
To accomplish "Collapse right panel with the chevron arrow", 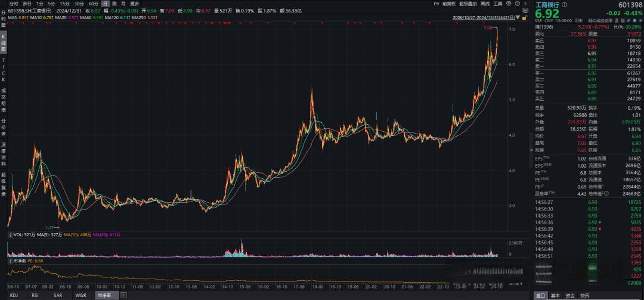I will coord(525,4).
